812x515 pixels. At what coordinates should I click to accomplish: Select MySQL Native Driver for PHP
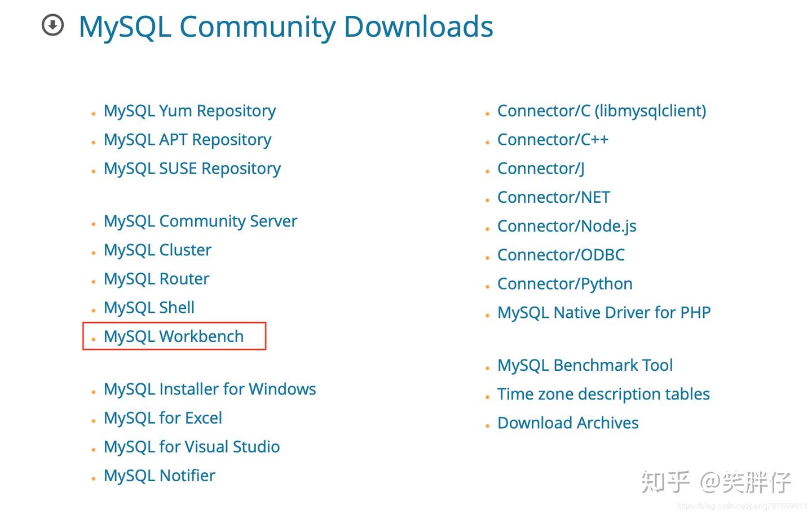(604, 313)
